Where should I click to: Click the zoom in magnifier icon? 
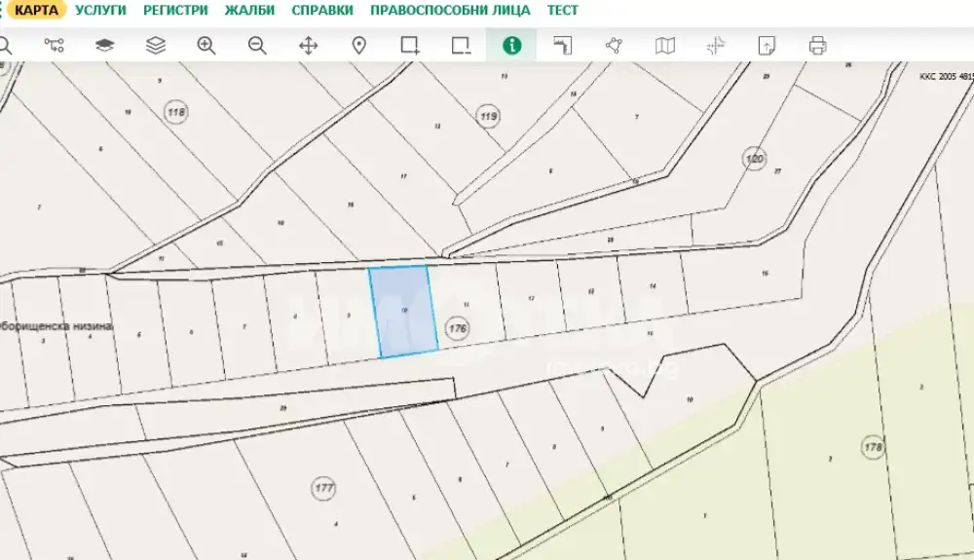(x=206, y=45)
